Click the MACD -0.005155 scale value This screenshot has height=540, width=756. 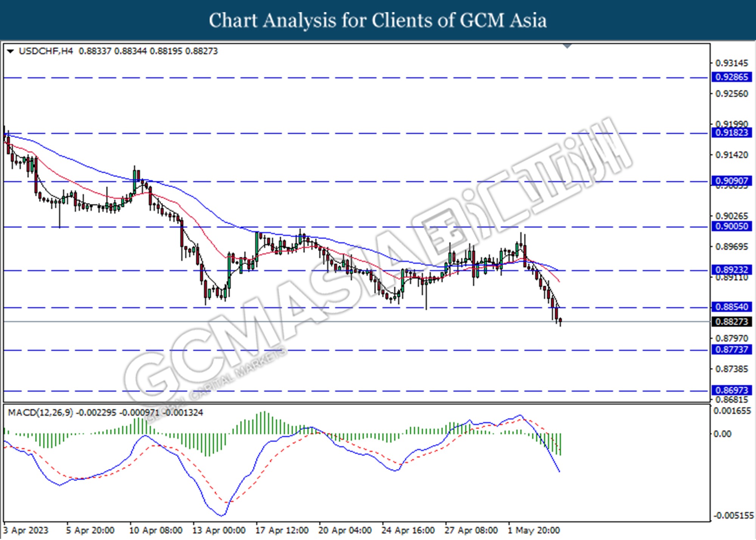click(733, 516)
